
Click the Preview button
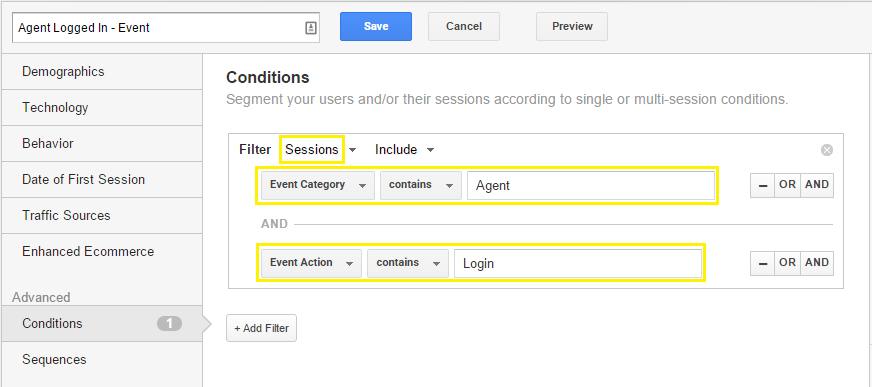572,26
